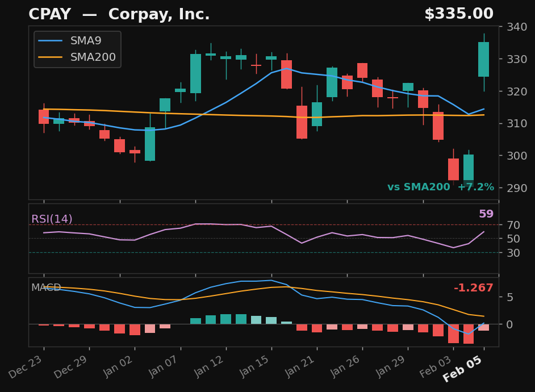Click the Jan 21 date label

click(299, 366)
